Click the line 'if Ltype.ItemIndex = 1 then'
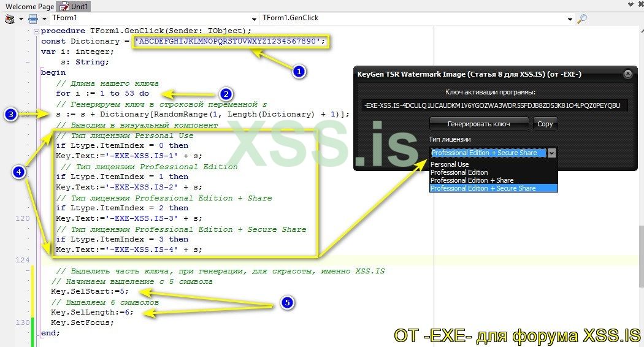This screenshot has width=644, height=347. click(122, 177)
